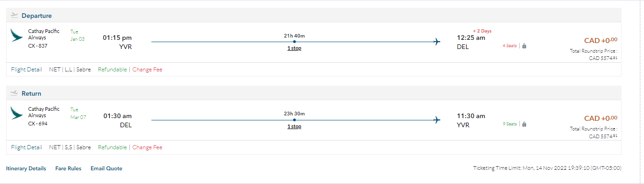Click the Return landing plane icon
The width and height of the screenshot is (644, 184).
click(x=14, y=93)
